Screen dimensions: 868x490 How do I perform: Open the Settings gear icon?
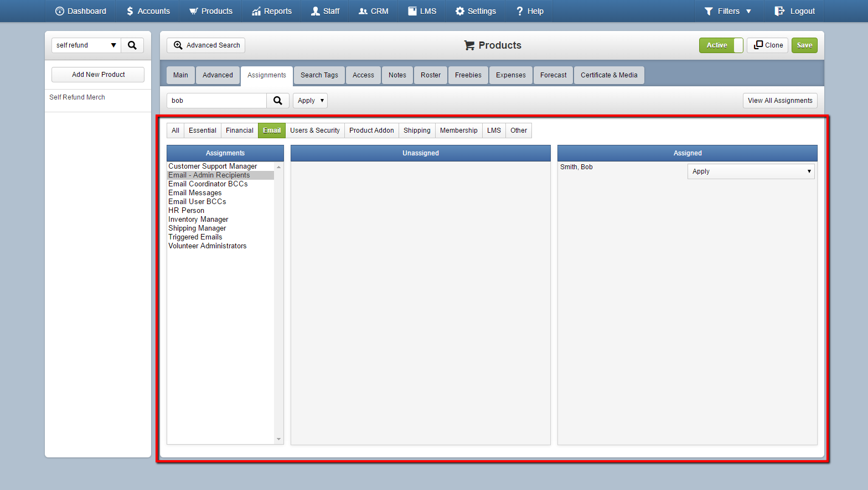coord(460,11)
